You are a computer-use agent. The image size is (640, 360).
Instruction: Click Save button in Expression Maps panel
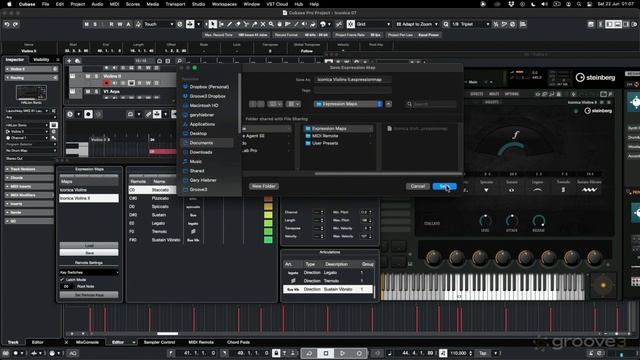point(89,253)
